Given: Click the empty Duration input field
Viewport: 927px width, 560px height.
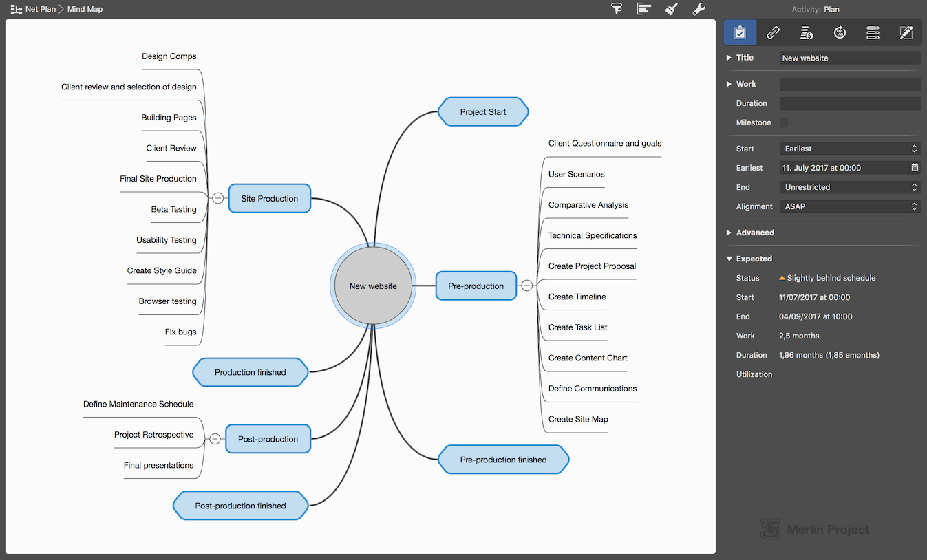Looking at the screenshot, I should [850, 103].
